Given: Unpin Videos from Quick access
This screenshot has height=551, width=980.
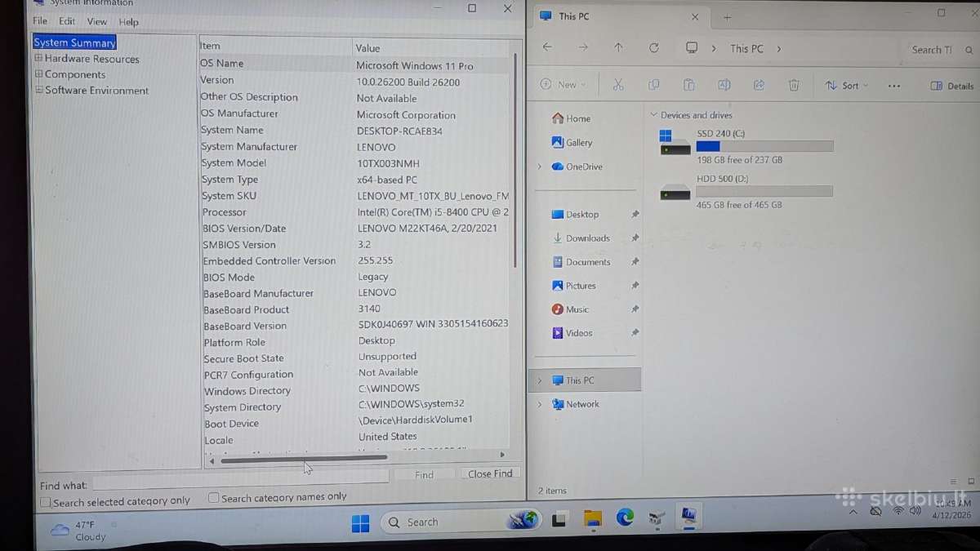Looking at the screenshot, I should [635, 333].
